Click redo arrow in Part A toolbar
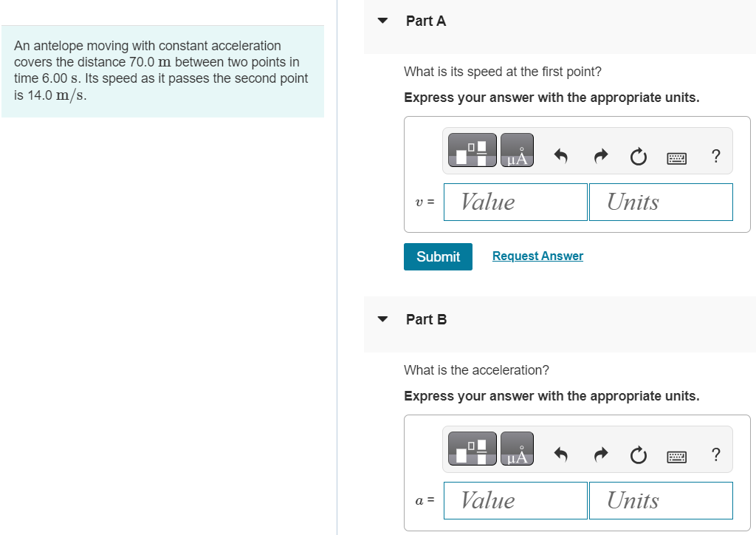The height and width of the screenshot is (535, 756). point(601,157)
